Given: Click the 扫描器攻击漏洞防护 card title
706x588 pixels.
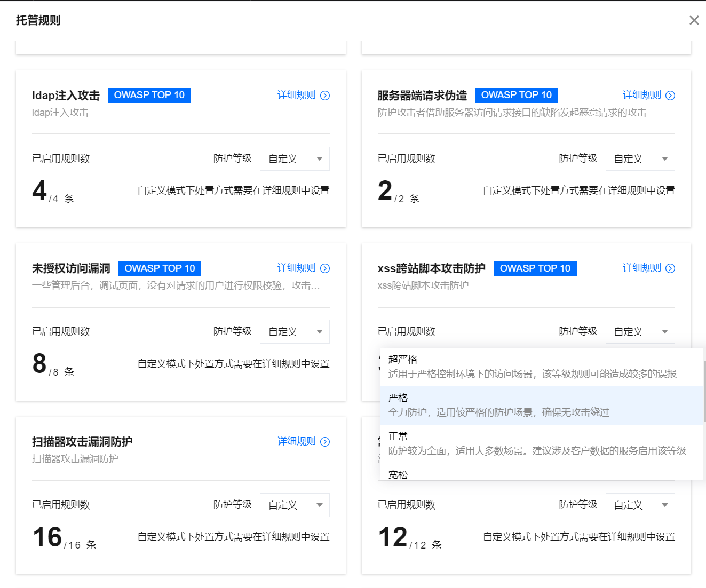Looking at the screenshot, I should 82,442.
